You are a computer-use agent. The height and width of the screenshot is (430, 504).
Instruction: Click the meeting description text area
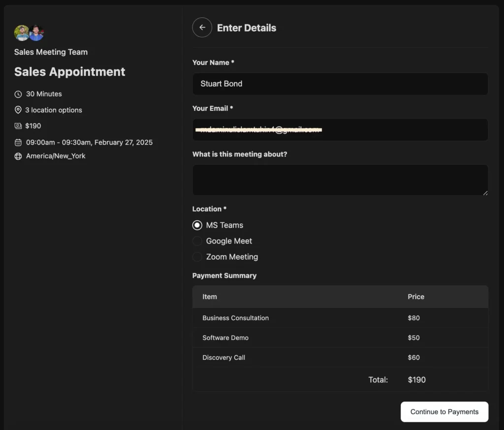coord(340,180)
